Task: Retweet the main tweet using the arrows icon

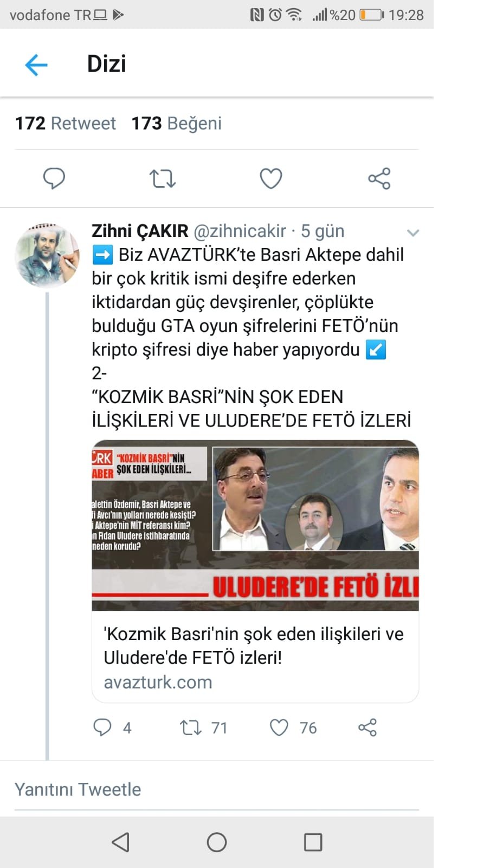Action: point(163,178)
